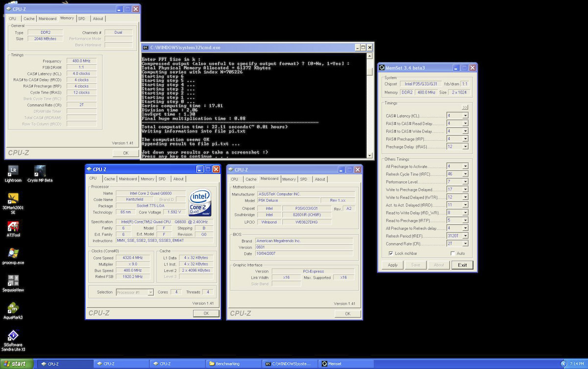Open the CAS# Latency (tCL) dropdown
Viewport: 588px width, 369px height.
(465, 116)
